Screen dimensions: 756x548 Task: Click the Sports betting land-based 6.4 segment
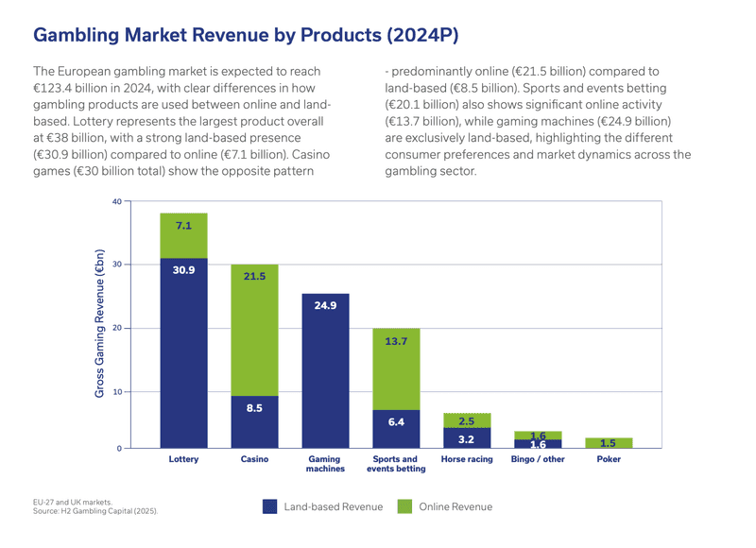coord(396,429)
